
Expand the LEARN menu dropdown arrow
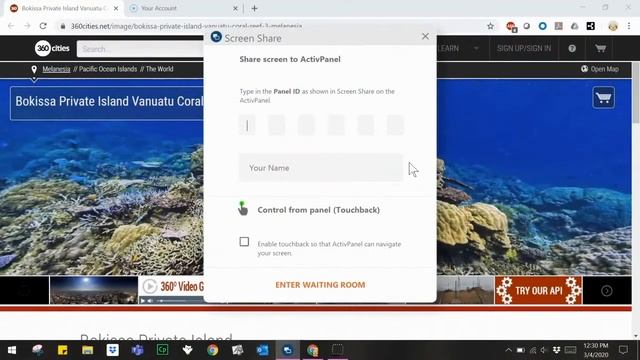coord(476,48)
